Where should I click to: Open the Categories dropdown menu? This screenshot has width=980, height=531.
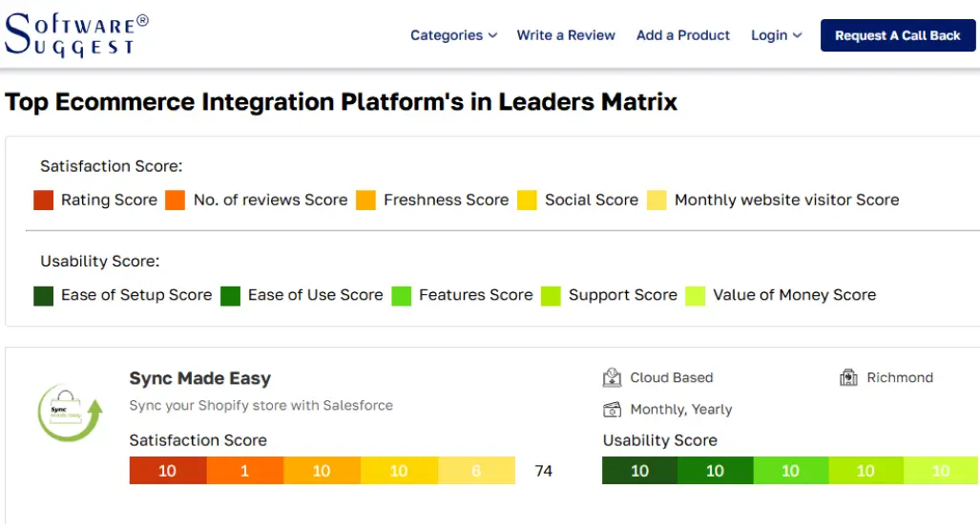(x=453, y=35)
